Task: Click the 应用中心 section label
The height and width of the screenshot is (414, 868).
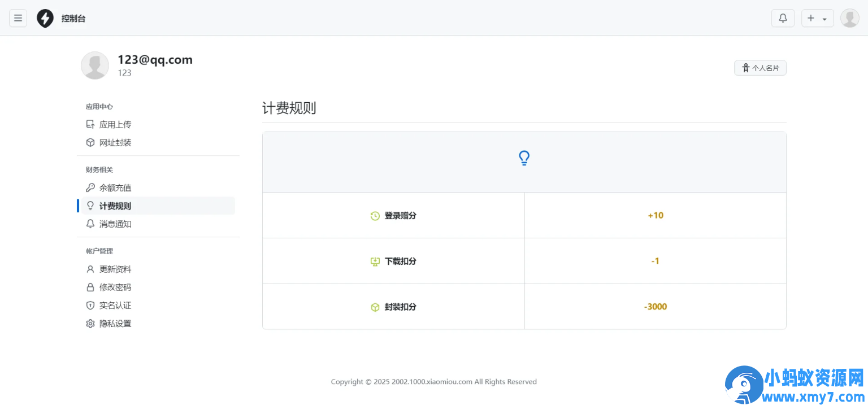Action: (99, 106)
